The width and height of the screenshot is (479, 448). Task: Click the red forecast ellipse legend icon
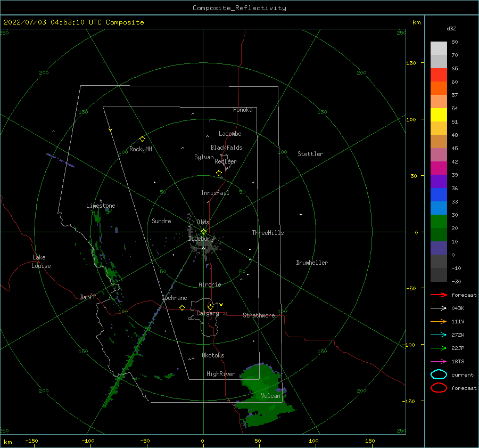pyautogui.click(x=439, y=388)
